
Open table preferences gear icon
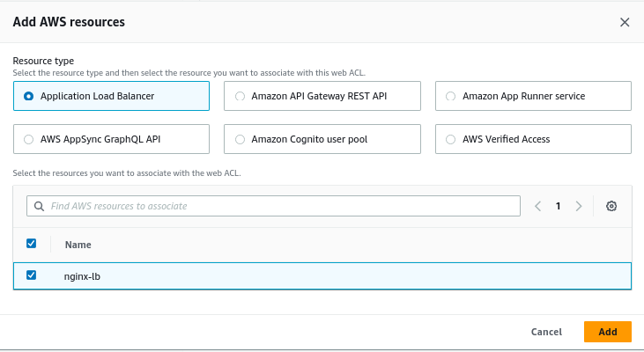point(611,206)
